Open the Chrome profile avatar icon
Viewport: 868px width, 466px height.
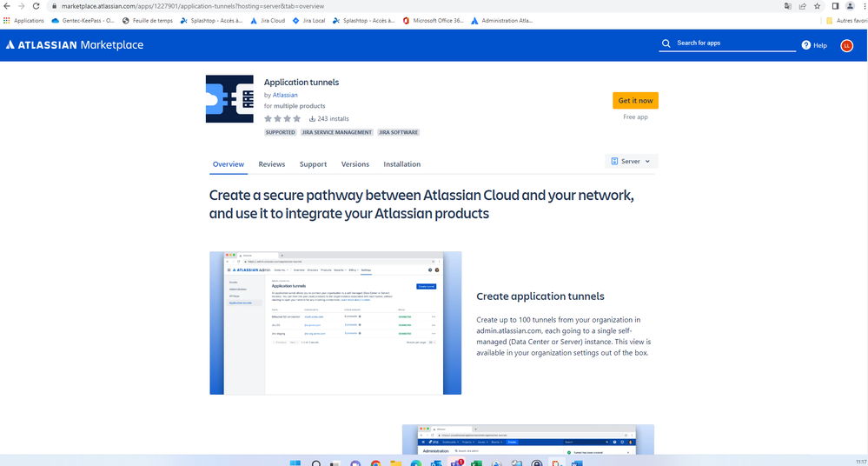851,6
